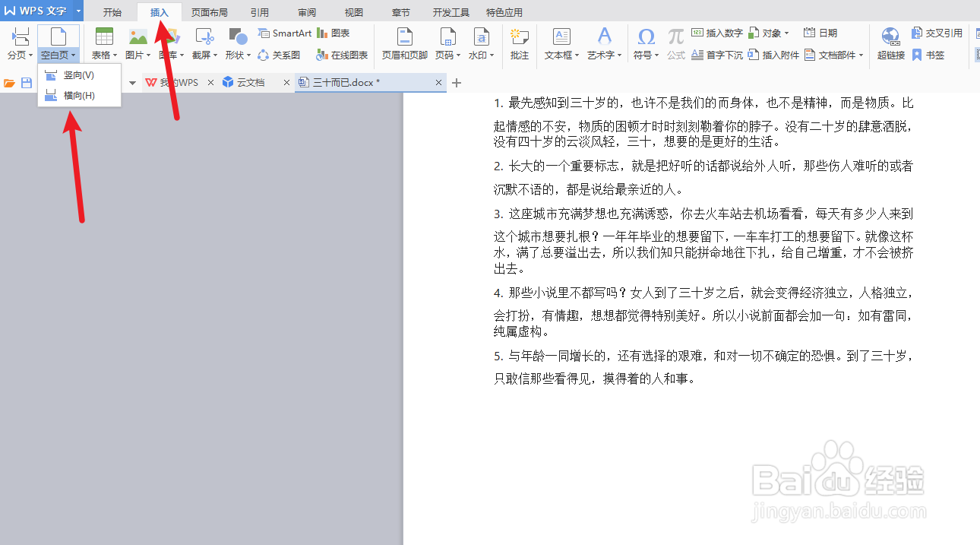Image resolution: width=980 pixels, height=545 pixels.
Task: Collapse the 空白页 dropdown label
Action: click(58, 55)
